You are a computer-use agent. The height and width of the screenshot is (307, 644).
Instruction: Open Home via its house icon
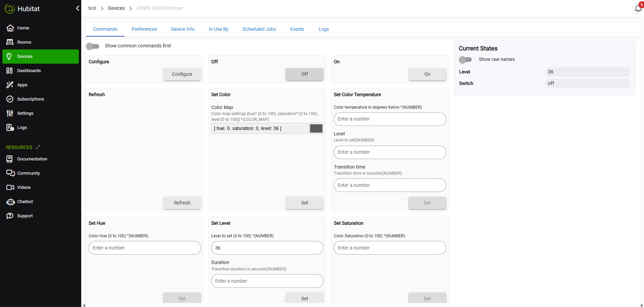[x=10, y=28]
